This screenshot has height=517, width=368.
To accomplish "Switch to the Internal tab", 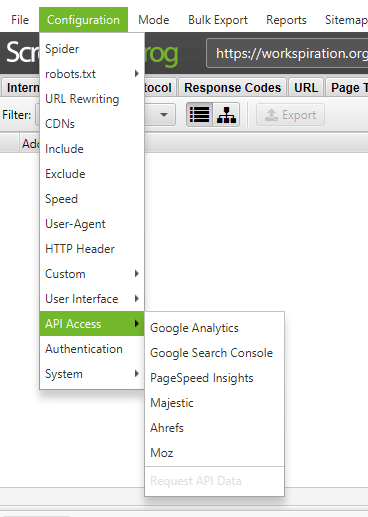I will 21,88.
